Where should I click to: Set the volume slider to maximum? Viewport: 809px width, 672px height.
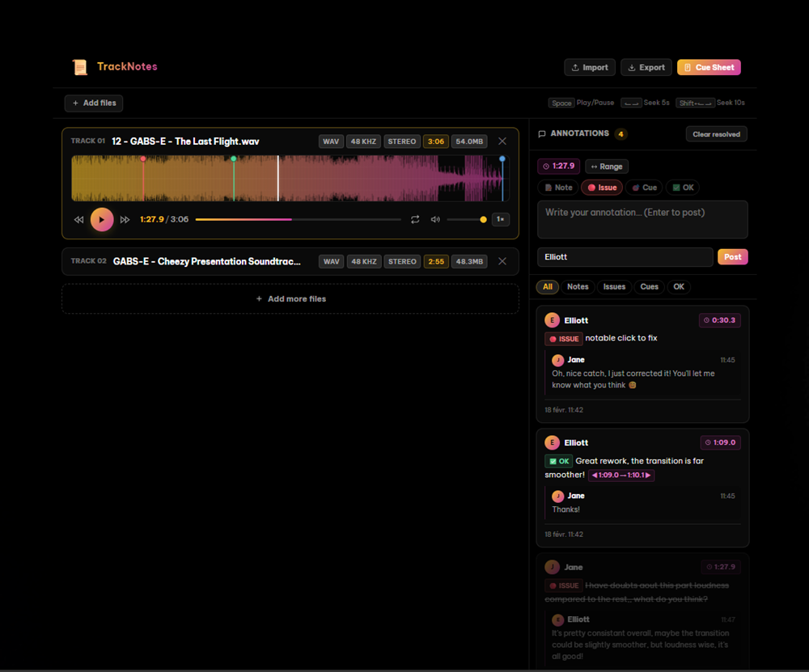pyautogui.click(x=484, y=219)
